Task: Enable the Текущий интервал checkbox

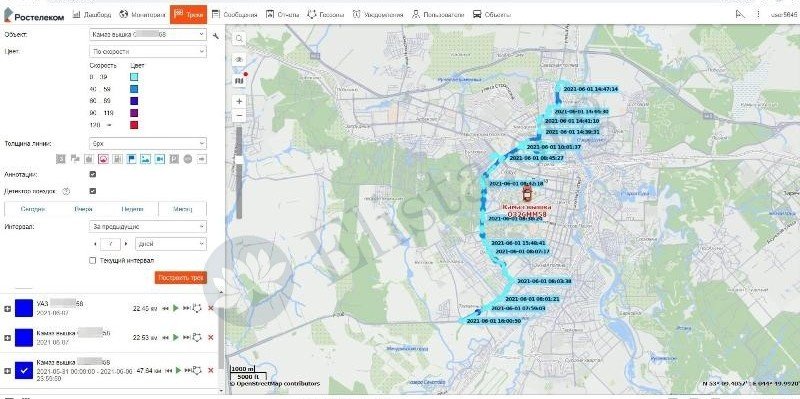Action: (92, 260)
